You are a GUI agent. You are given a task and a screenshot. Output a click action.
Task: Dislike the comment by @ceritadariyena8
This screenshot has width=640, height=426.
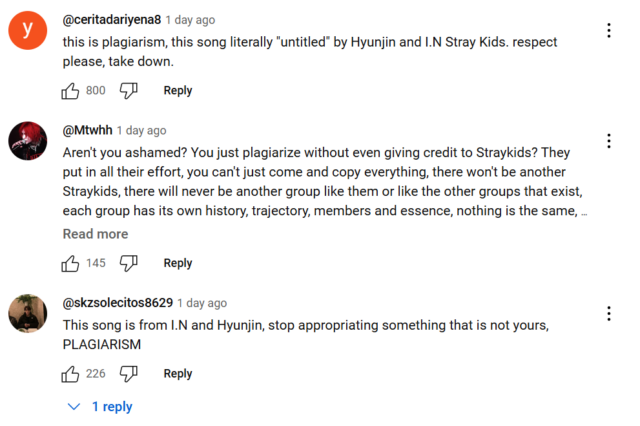point(128,91)
